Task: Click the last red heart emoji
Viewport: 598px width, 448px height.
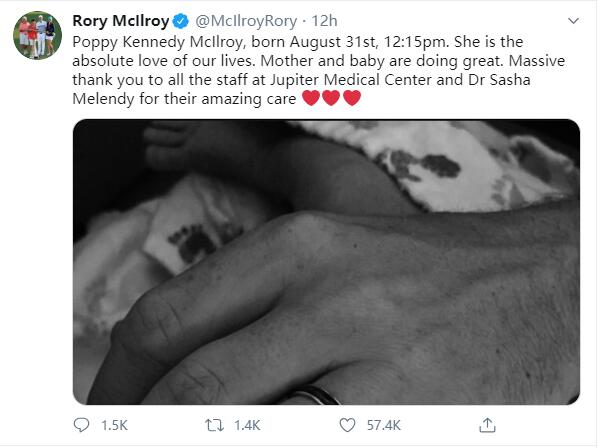Action: (352, 98)
